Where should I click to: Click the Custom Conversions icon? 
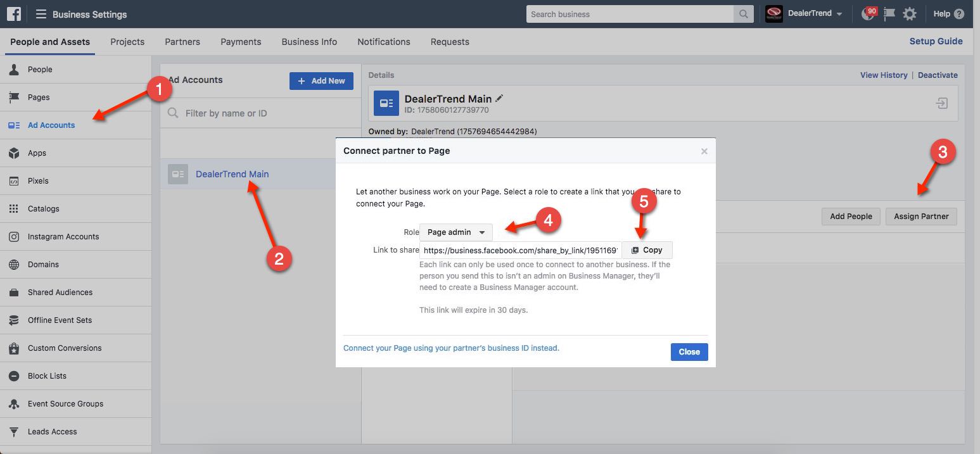coord(14,348)
